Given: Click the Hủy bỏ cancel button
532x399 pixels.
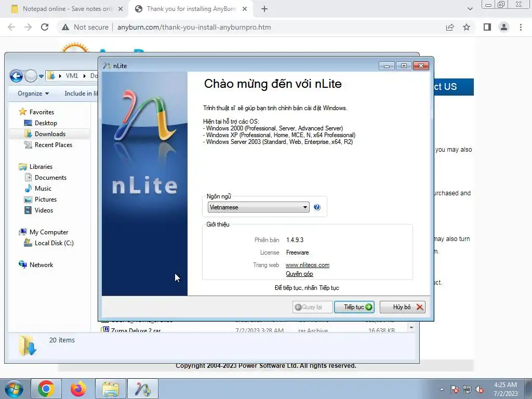Looking at the screenshot, I should coord(403,307).
